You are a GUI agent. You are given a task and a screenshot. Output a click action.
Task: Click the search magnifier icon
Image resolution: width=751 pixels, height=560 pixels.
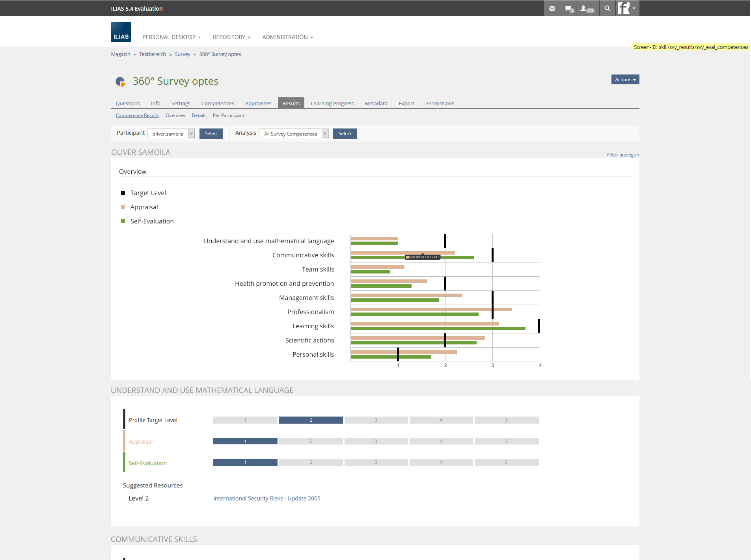pyautogui.click(x=607, y=8)
